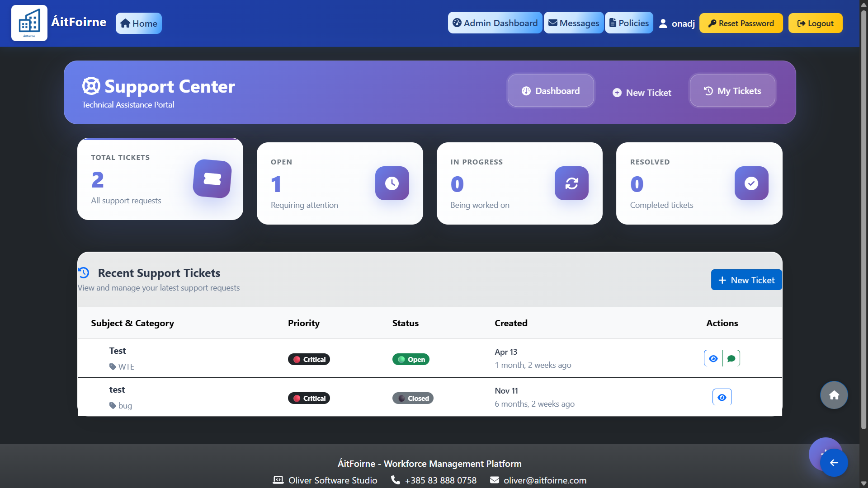Click the ticket subject 'Test' with capital T
868x488 pixels.
click(x=118, y=351)
